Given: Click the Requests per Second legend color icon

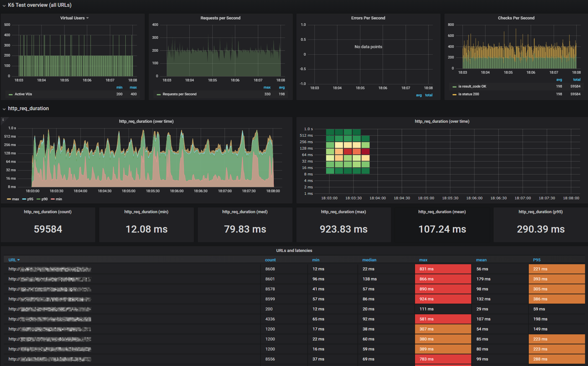Looking at the screenshot, I should coord(159,94).
